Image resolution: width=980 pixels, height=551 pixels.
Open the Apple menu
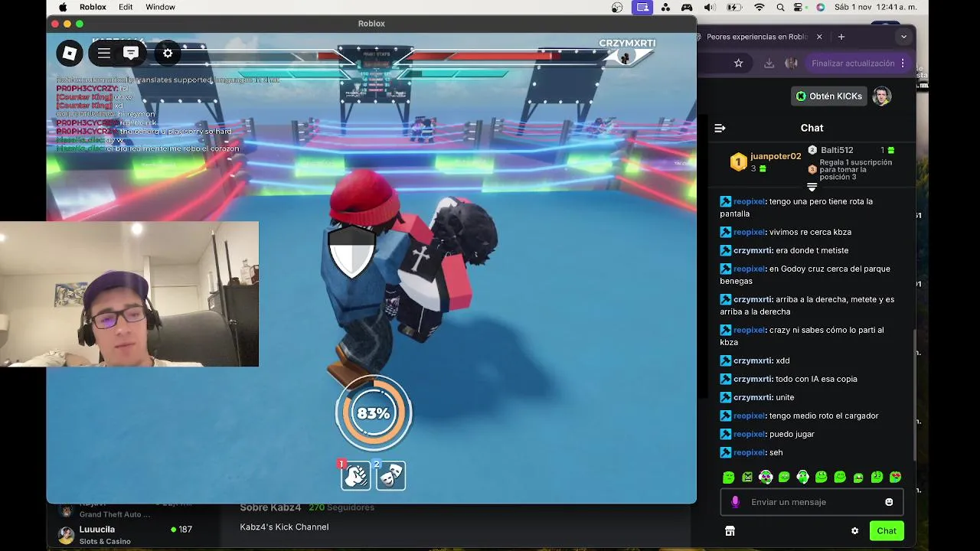click(x=63, y=7)
